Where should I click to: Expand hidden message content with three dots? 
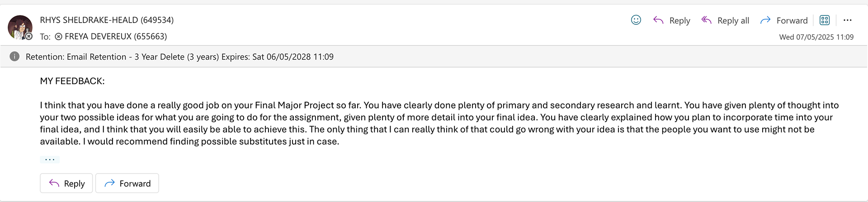[50, 160]
